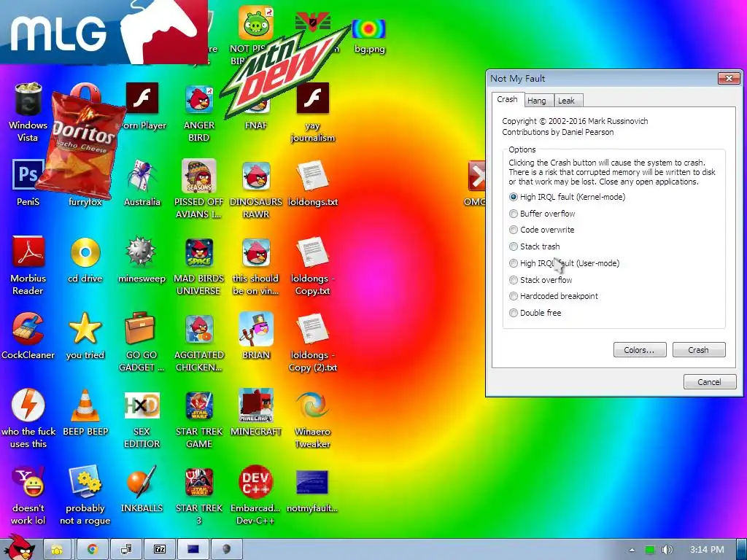The image size is (747, 560).
Task: Open the 'doesn't work lol' Yahoo icon
Action: point(28,481)
